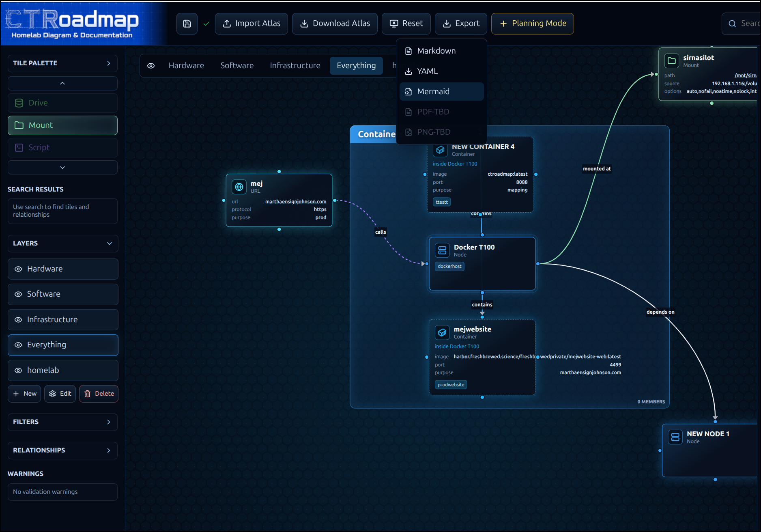
Task: Click the Delete layer button
Action: (x=99, y=394)
